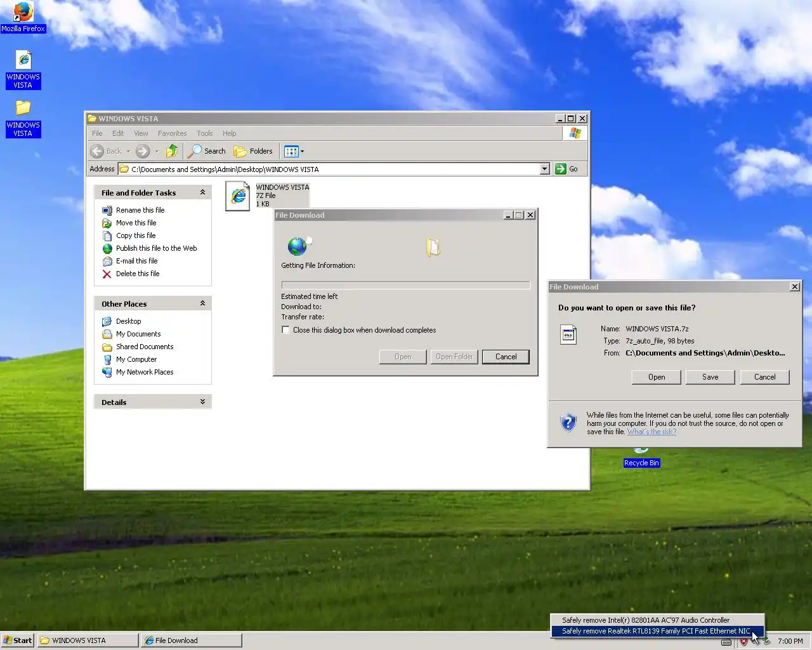
Task: Show the Folders pane in Explorer
Action: pos(253,151)
